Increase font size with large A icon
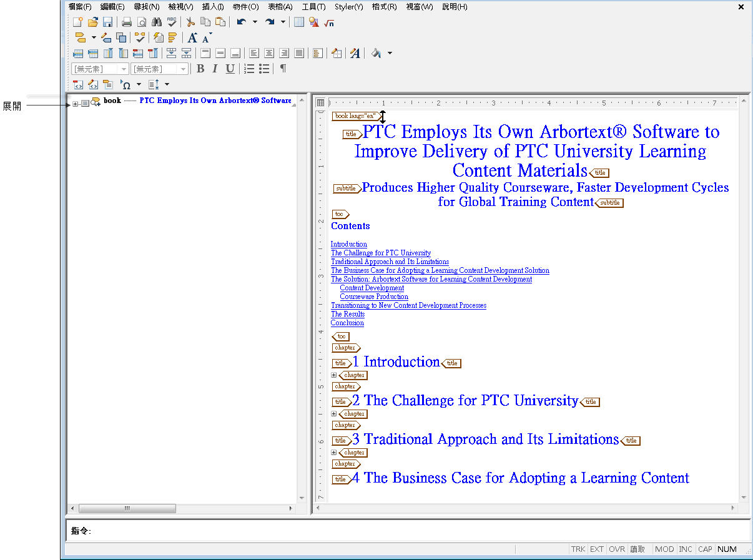The height and width of the screenshot is (560, 753). tap(192, 37)
